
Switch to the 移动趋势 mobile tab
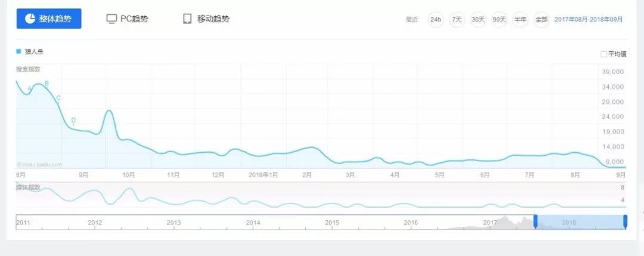(206, 19)
